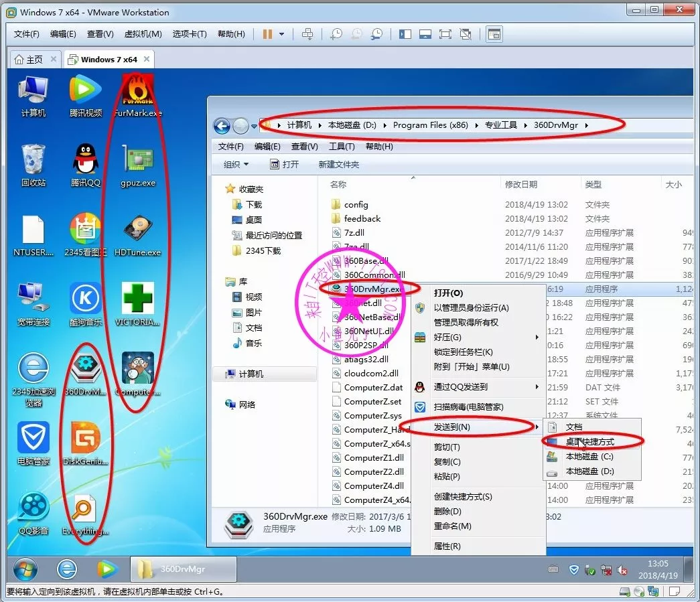Click the Windows Start button

25,569
